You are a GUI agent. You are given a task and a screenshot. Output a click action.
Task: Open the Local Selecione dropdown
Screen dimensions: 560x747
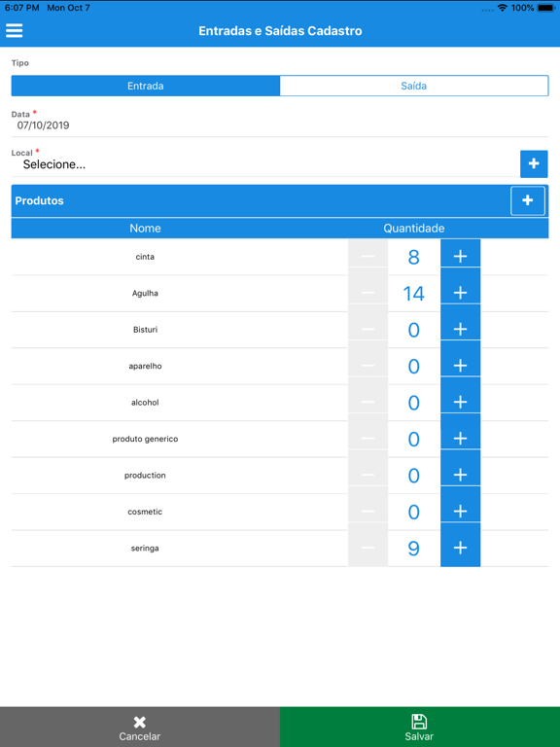264,164
